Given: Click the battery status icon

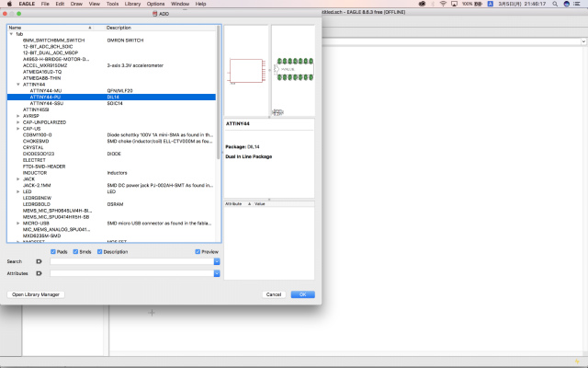Looking at the screenshot, I should tap(478, 4).
